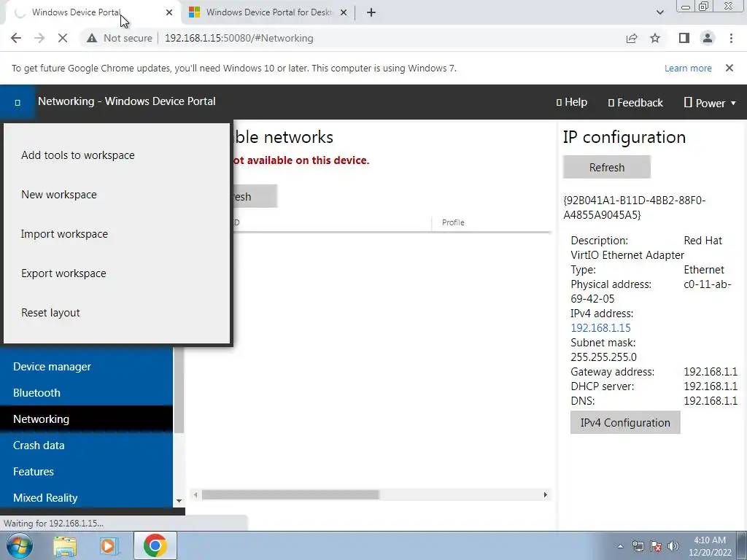
Task: Click the horizontal scrollbar left arrow
Action: pos(196,495)
